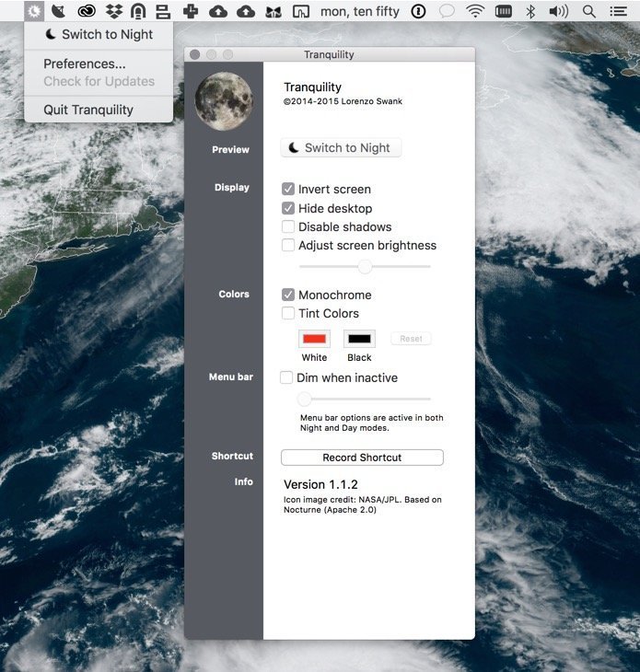The image size is (640, 672).
Task: Close the Tranquility window
Action: click(195, 54)
